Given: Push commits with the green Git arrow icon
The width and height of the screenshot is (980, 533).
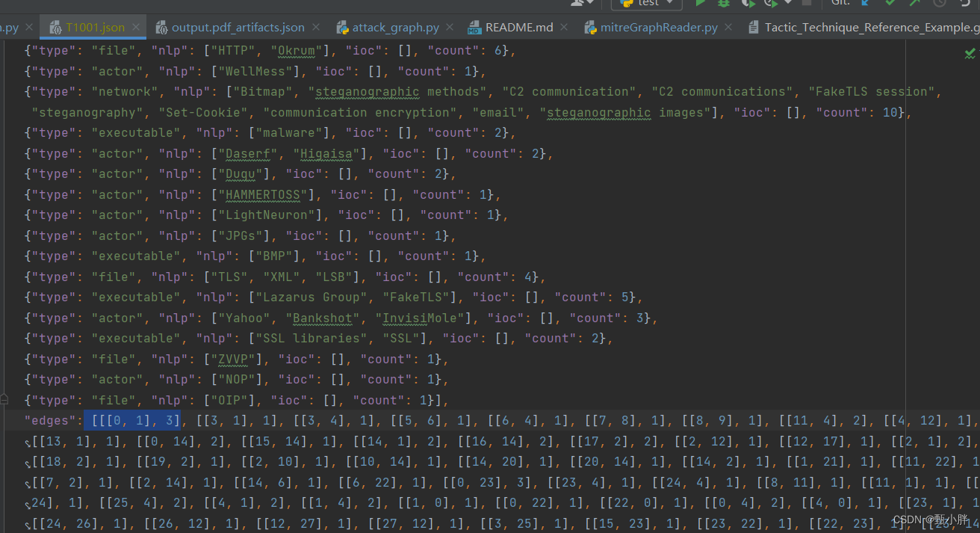Looking at the screenshot, I should tap(915, 3).
